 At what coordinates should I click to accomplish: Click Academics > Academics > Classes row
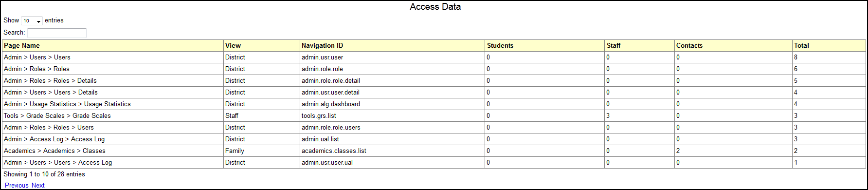coord(434,151)
